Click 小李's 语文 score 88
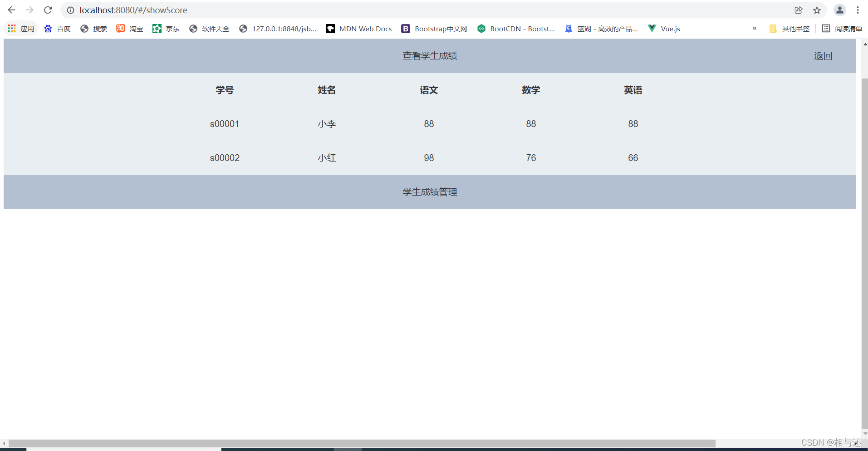This screenshot has height=451, width=868. 429,124
